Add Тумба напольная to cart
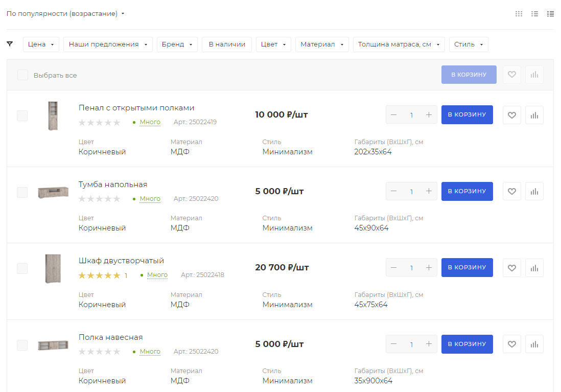The image size is (561, 392). (467, 191)
